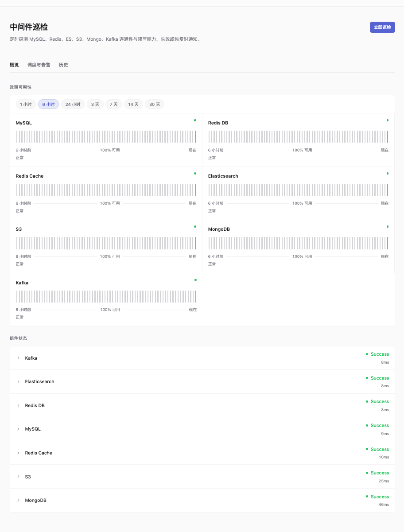Click the Success status of S3 row
This screenshot has width=404, height=532.
coord(377,473)
